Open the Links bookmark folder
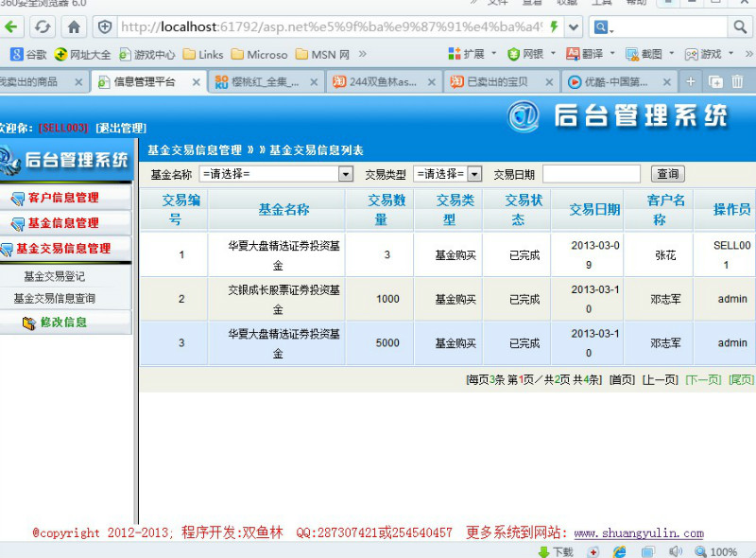Screen dimensions: 756x558 [x=203, y=55]
